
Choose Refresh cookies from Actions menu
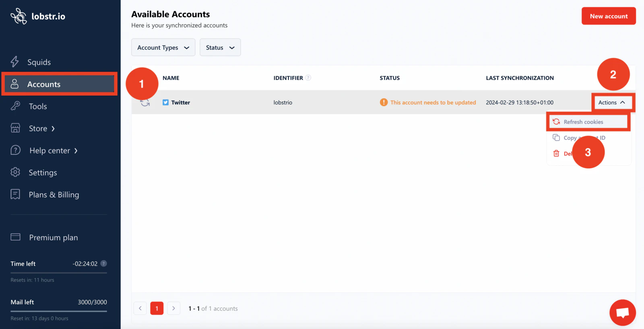[x=588, y=122]
